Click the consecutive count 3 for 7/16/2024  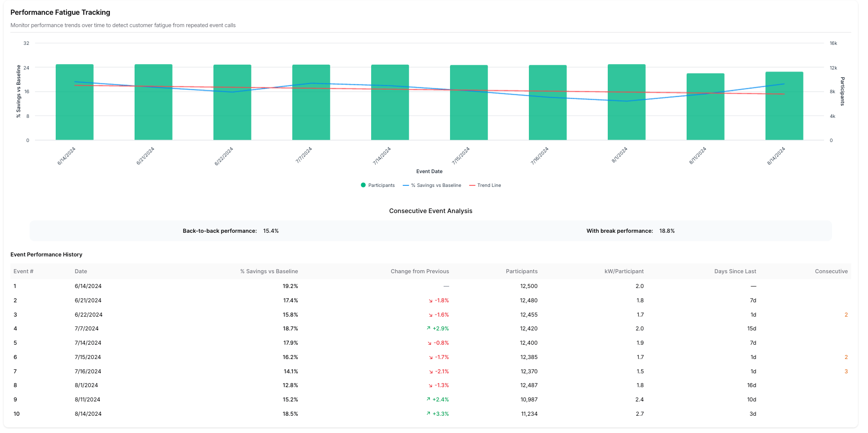pyautogui.click(x=846, y=372)
